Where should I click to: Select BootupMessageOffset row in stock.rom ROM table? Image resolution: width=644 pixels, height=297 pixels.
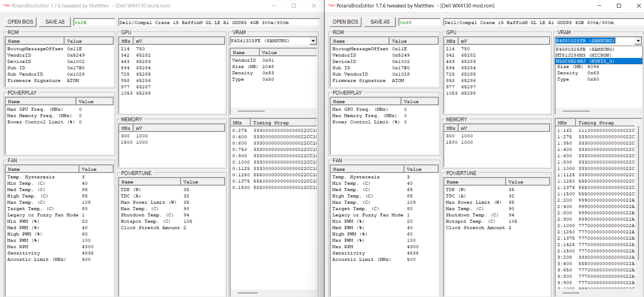(60, 49)
